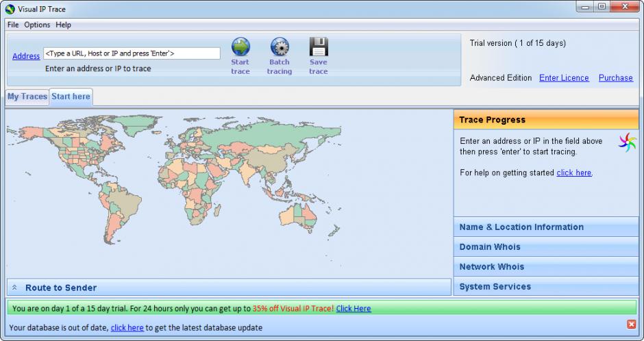Expand the Network Whois panel
Screen dimensions: 644x341
click(546, 267)
